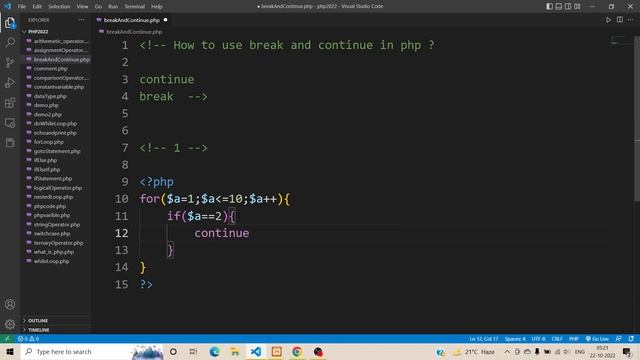Screen dimensions: 640x360
Task: Open Customize Layout icon
Action: tap(577, 6)
